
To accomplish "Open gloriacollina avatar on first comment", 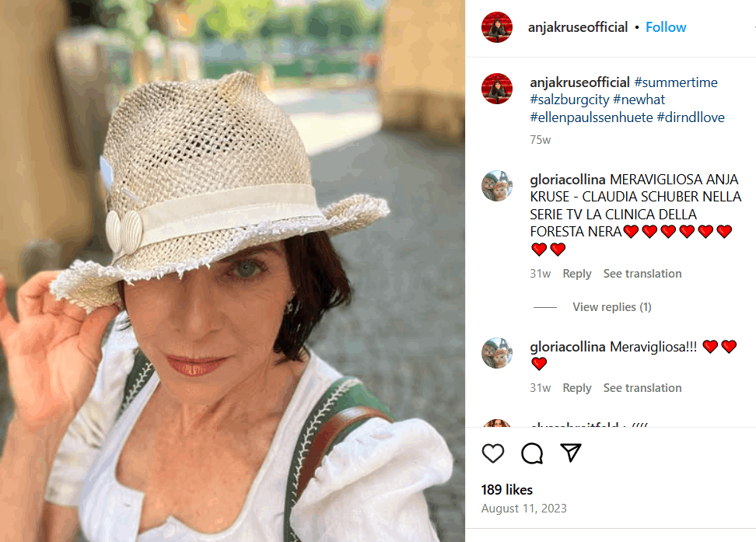I will click(496, 186).
